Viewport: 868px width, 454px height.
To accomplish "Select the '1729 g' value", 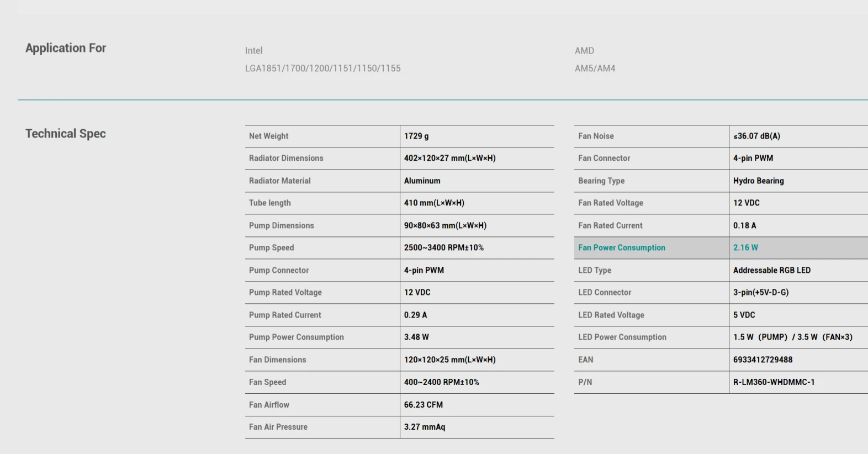I will pyautogui.click(x=416, y=136).
